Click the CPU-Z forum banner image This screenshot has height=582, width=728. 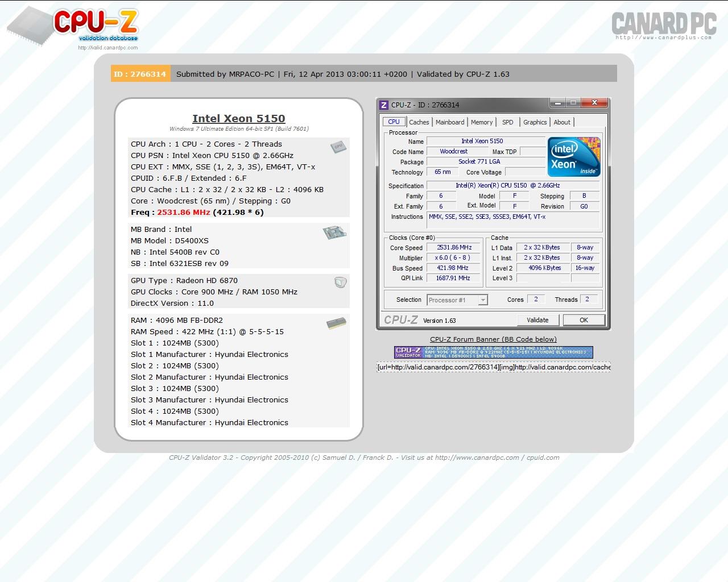(493, 352)
